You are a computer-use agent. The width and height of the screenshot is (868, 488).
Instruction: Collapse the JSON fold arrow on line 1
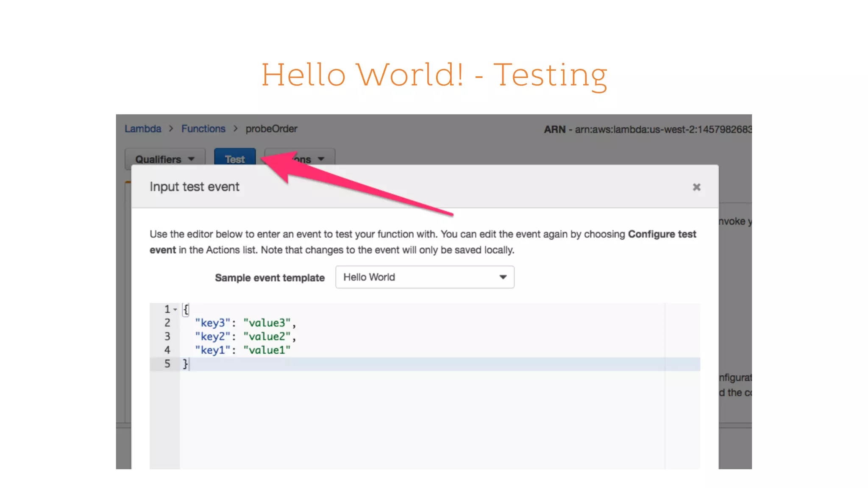175,310
